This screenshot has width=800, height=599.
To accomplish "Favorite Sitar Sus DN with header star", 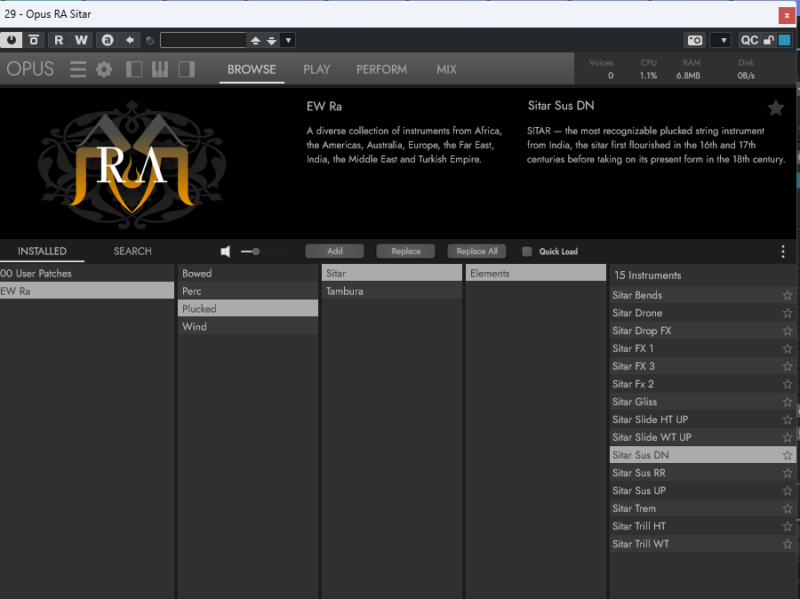I will 776,108.
